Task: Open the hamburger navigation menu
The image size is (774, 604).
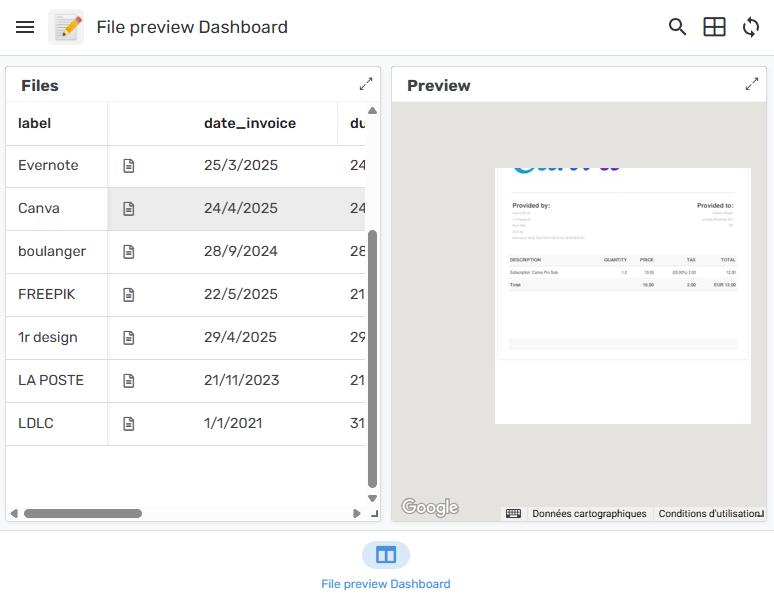Action: pos(25,27)
